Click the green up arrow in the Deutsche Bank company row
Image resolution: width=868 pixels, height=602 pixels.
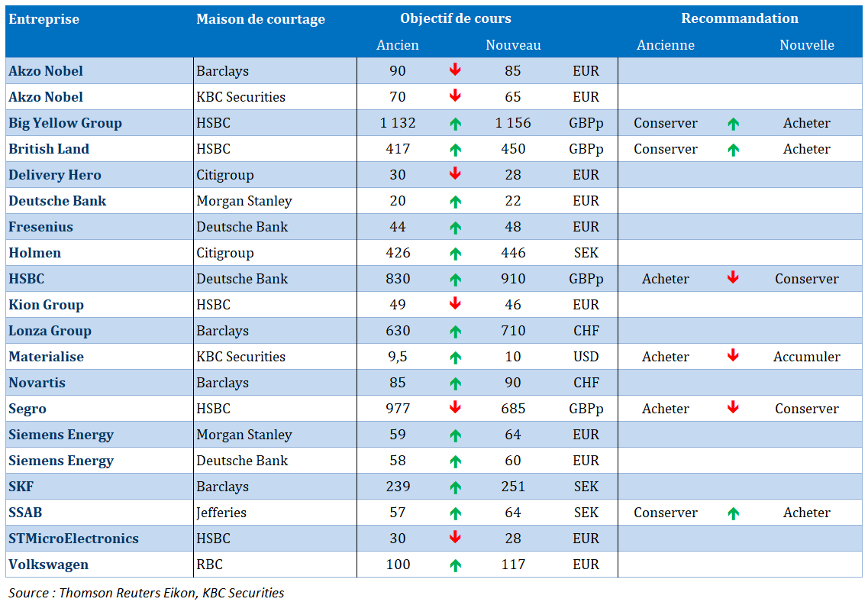click(455, 202)
